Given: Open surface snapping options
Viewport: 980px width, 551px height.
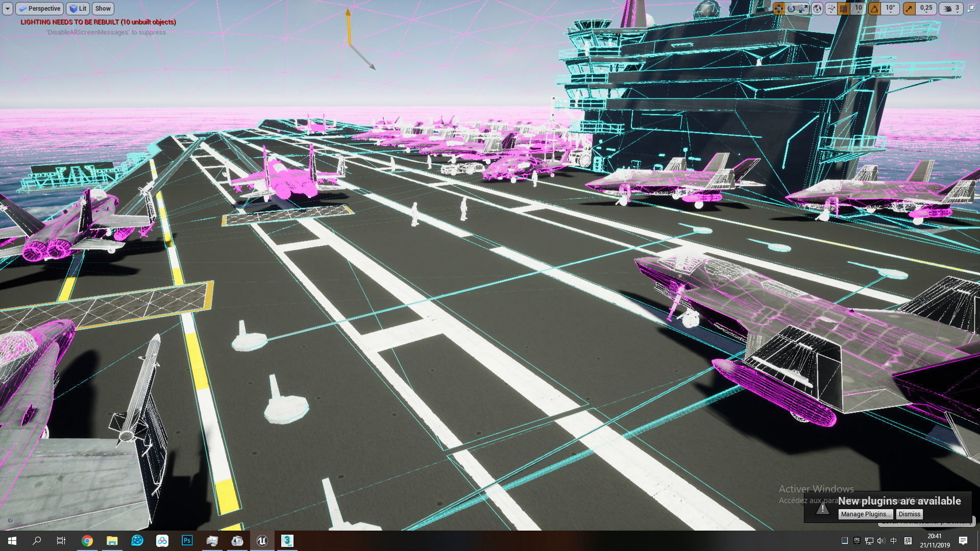Looking at the screenshot, I should pyautogui.click(x=831, y=9).
